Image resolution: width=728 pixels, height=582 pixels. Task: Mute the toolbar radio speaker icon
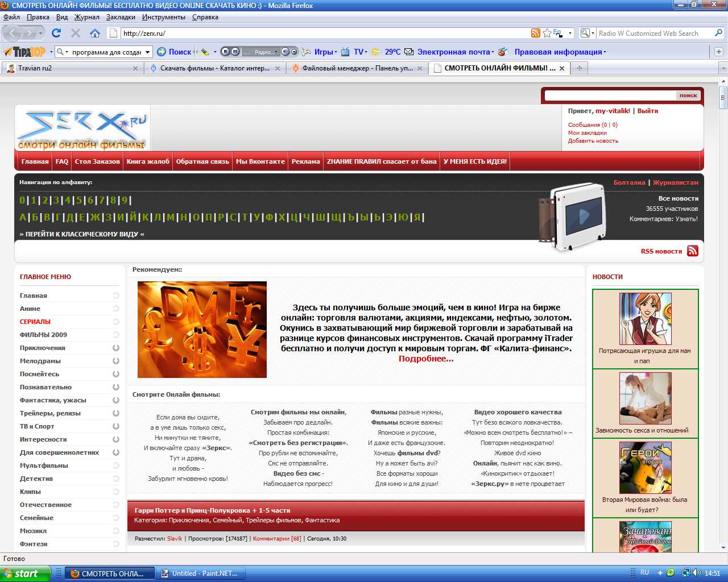click(x=286, y=52)
